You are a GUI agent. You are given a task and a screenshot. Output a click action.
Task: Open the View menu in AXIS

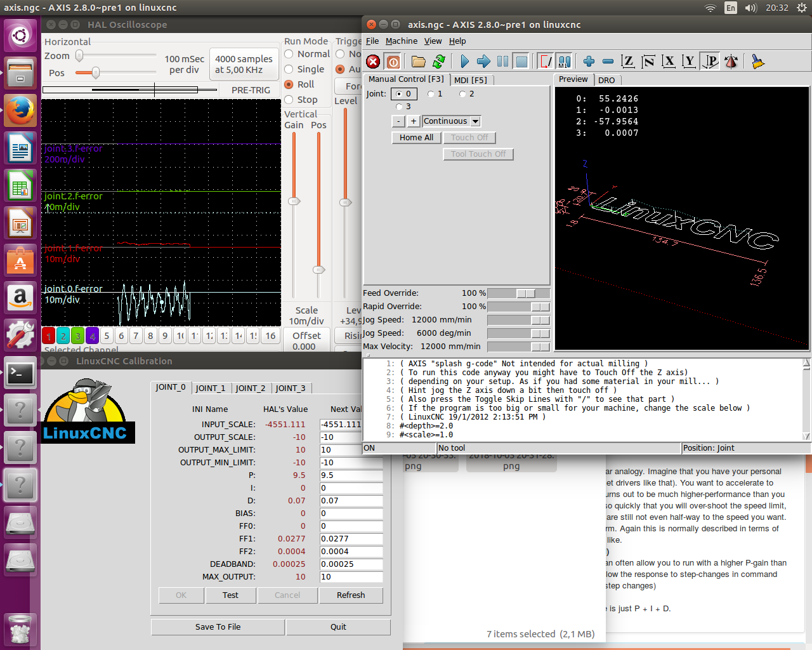click(x=433, y=41)
